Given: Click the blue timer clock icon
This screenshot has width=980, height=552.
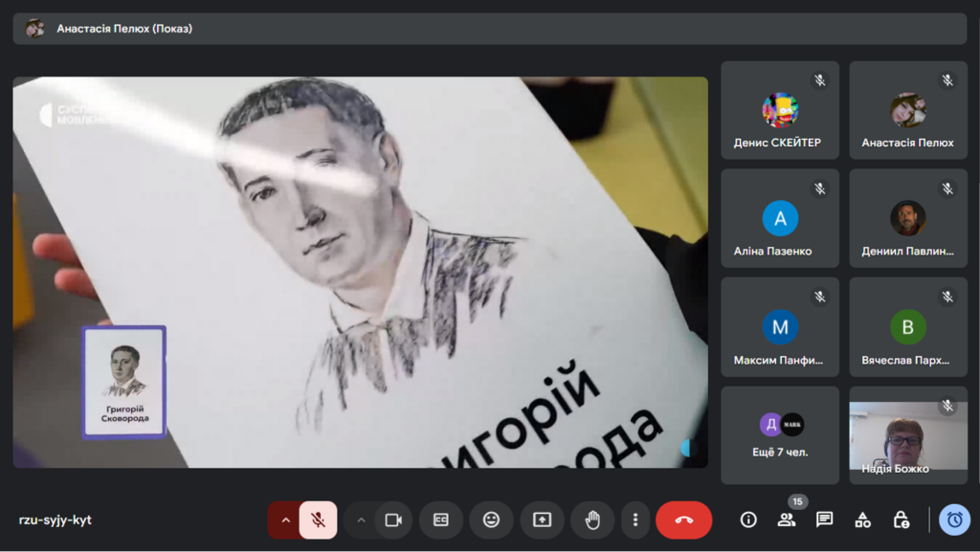Looking at the screenshot, I should click(954, 519).
